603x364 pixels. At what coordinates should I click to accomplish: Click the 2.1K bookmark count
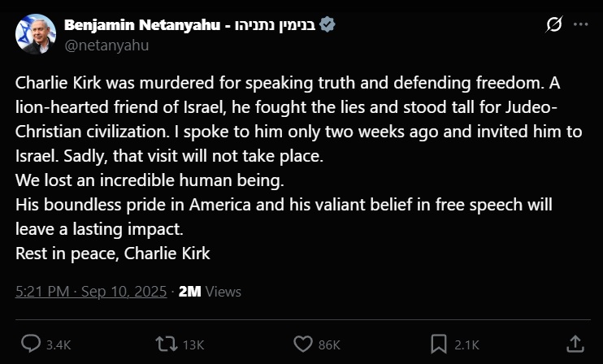(x=465, y=344)
